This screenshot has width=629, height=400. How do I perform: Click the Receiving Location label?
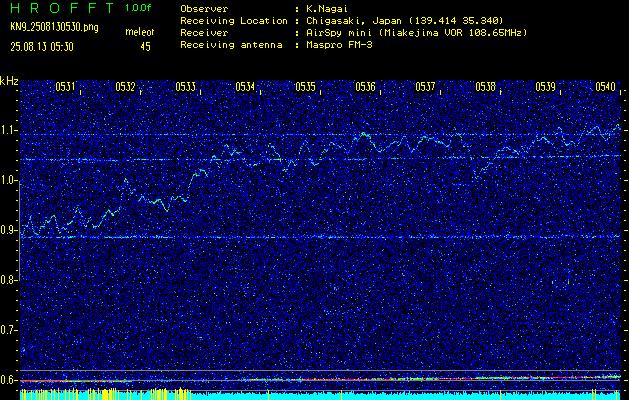click(x=234, y=21)
